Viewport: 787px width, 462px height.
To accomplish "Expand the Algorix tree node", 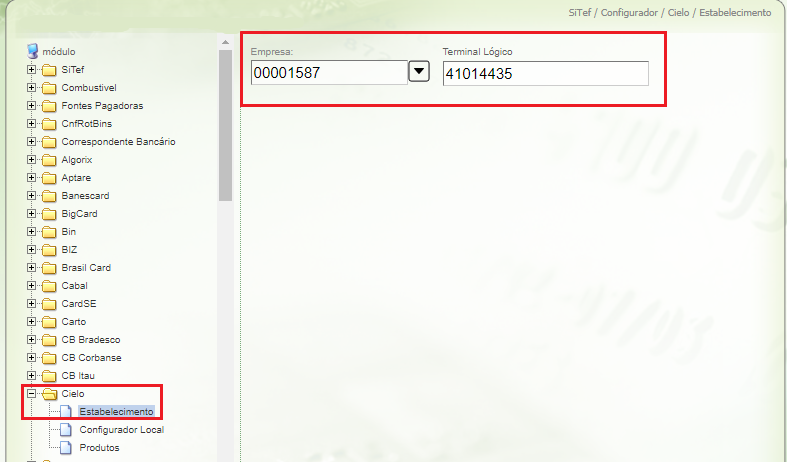I will pyautogui.click(x=32, y=160).
